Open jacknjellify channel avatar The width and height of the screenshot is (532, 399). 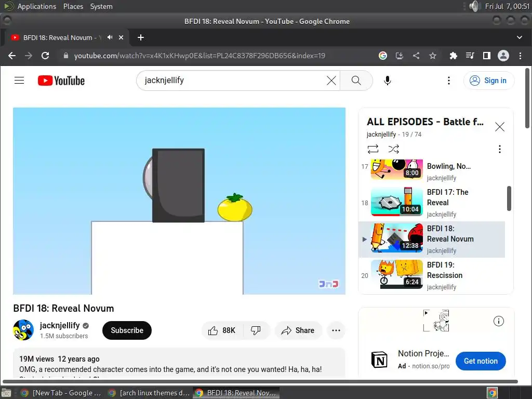pos(23,330)
